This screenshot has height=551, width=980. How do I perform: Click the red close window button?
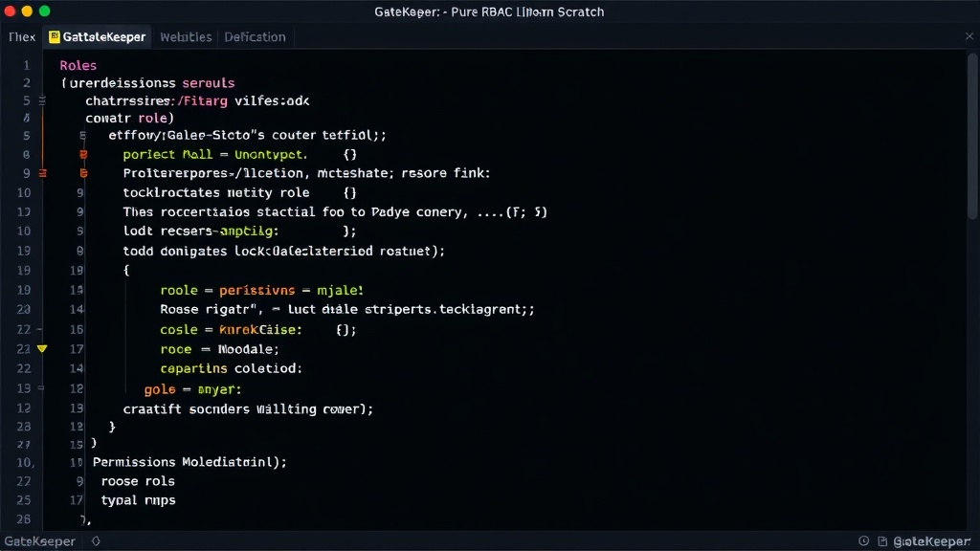point(10,11)
